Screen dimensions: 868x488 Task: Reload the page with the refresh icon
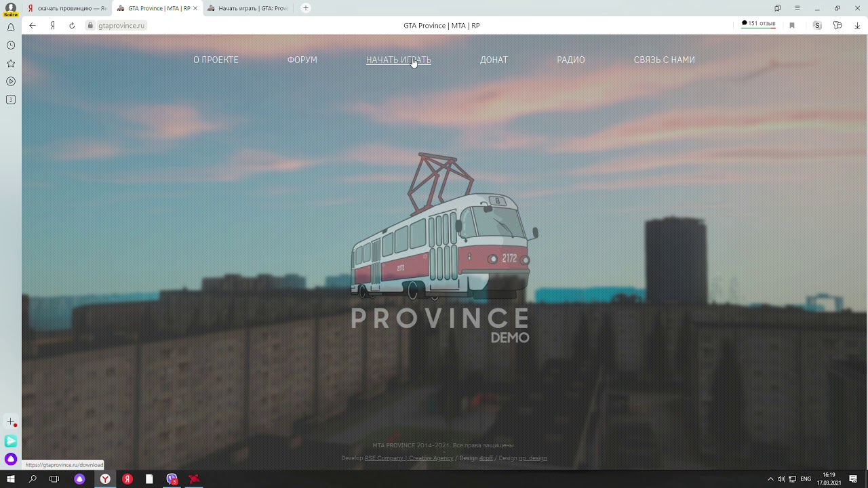tap(72, 25)
